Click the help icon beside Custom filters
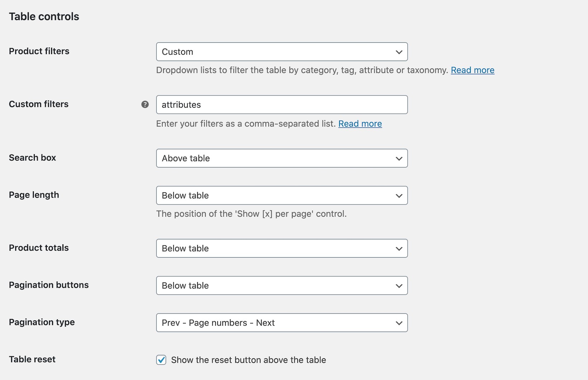The width and height of the screenshot is (588, 380). pyautogui.click(x=145, y=104)
